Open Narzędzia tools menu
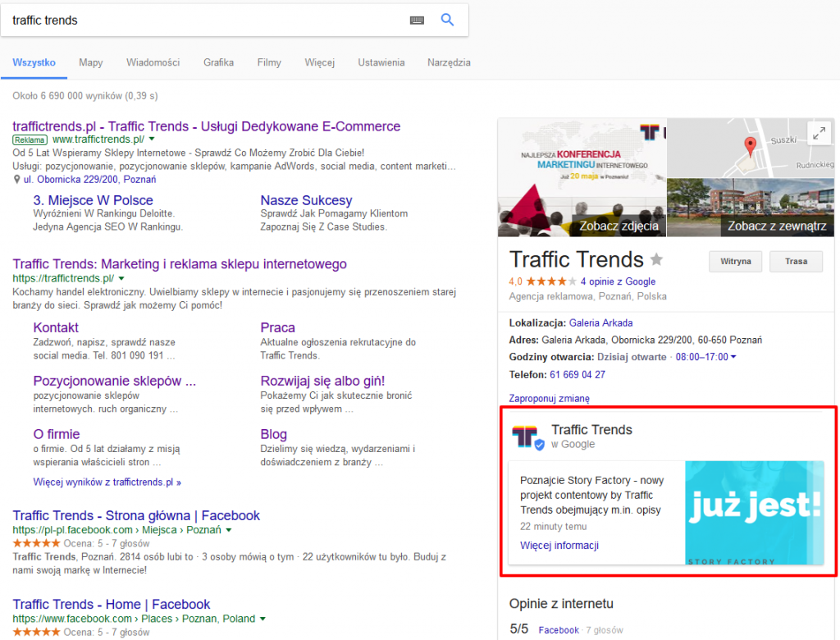The height and width of the screenshot is (640, 840). click(x=449, y=62)
